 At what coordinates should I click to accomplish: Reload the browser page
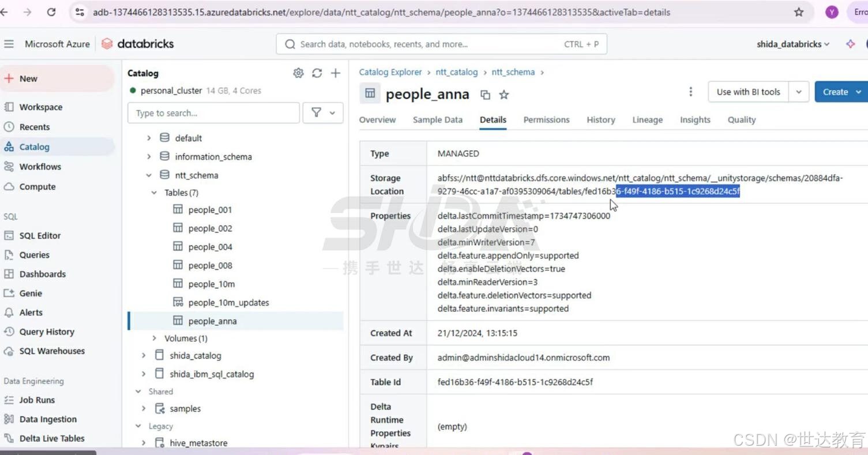(51, 12)
